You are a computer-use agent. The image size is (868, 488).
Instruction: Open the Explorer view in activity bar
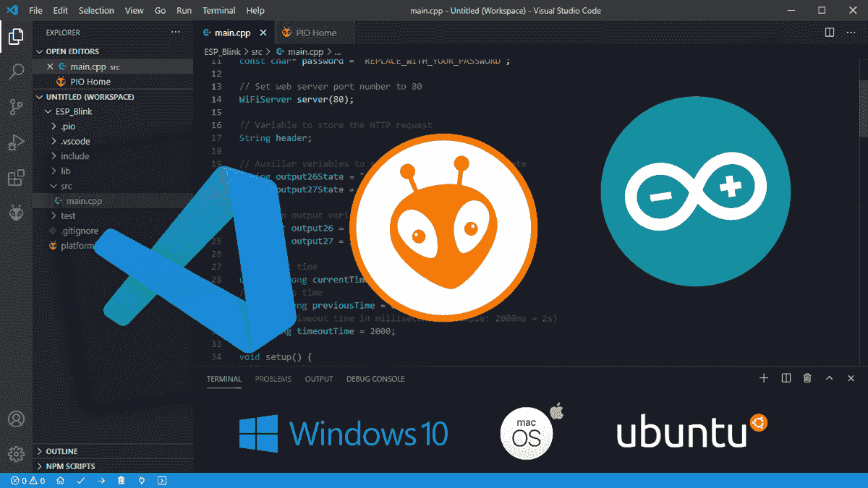[x=16, y=36]
